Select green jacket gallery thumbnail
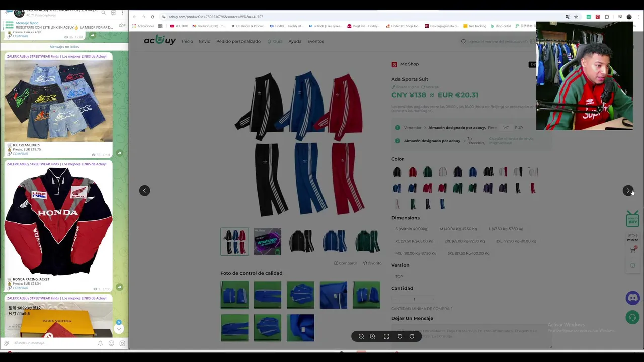 pos(367,241)
